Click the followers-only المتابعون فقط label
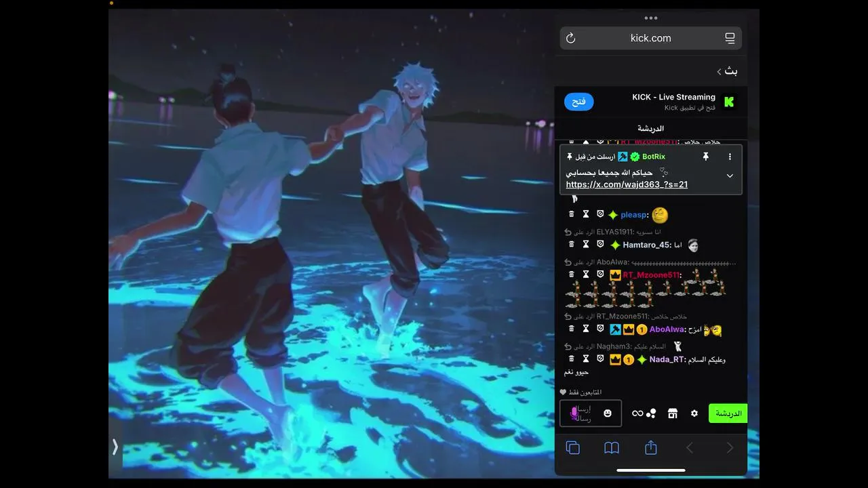 pos(580,392)
